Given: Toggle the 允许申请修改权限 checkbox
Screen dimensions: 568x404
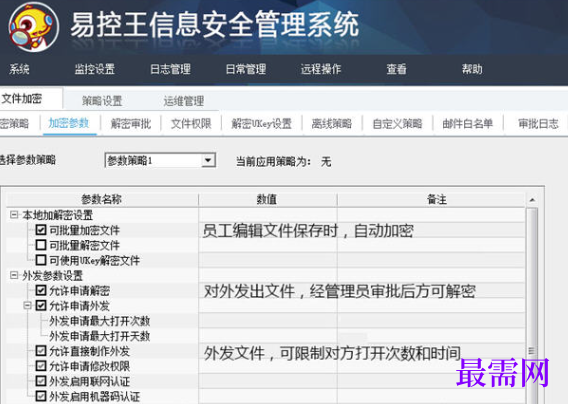Looking at the screenshot, I should [41, 366].
